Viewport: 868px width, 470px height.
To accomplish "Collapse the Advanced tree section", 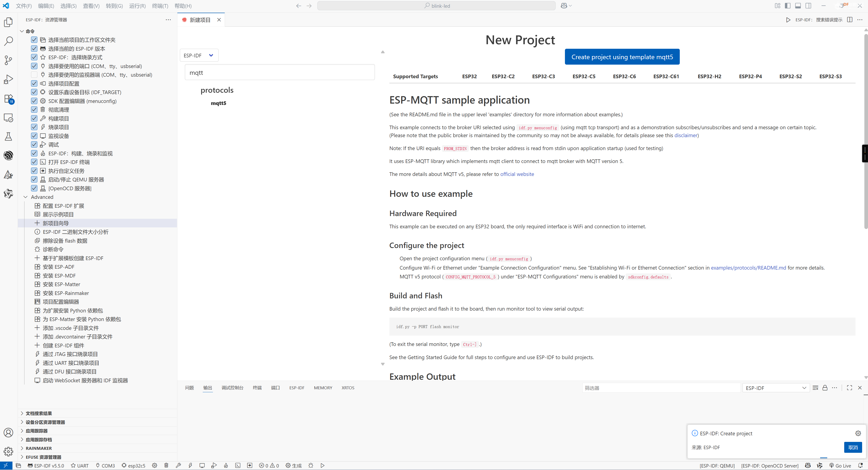I will click(x=26, y=197).
